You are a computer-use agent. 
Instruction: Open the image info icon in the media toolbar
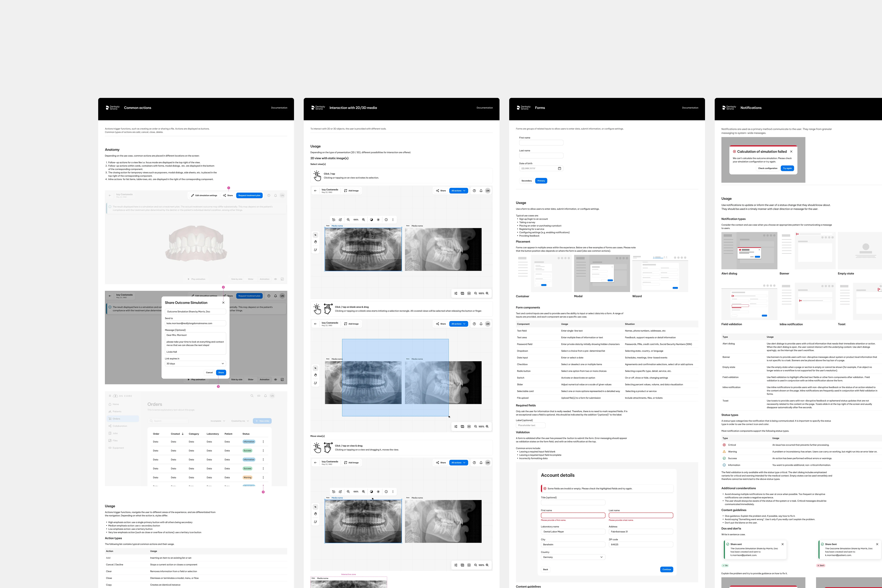tap(386, 220)
